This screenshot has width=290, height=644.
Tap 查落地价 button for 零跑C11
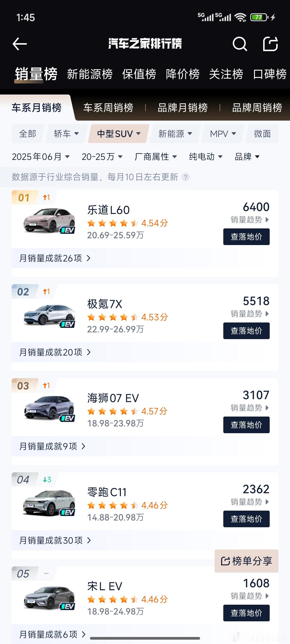(246, 519)
